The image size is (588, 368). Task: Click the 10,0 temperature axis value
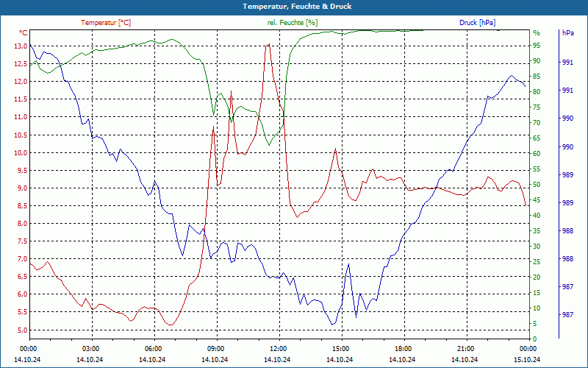(21, 152)
